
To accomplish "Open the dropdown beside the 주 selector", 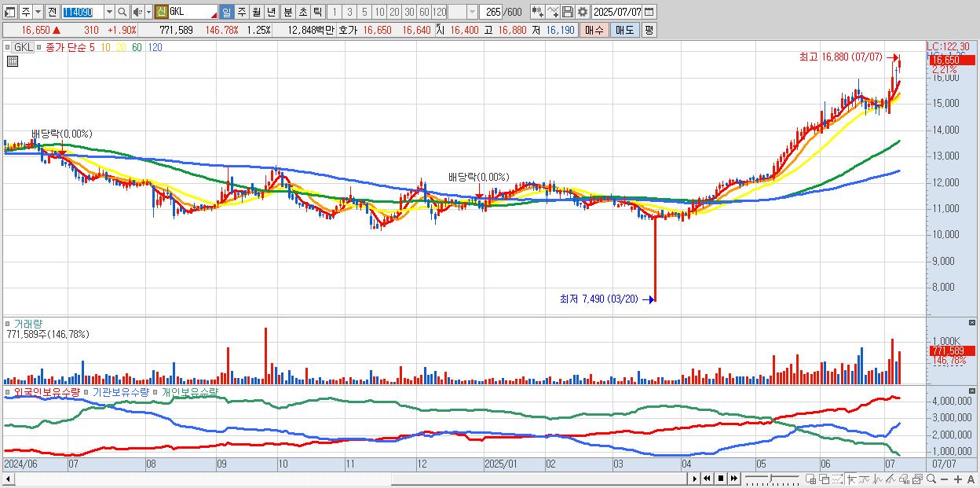I will pos(38,12).
